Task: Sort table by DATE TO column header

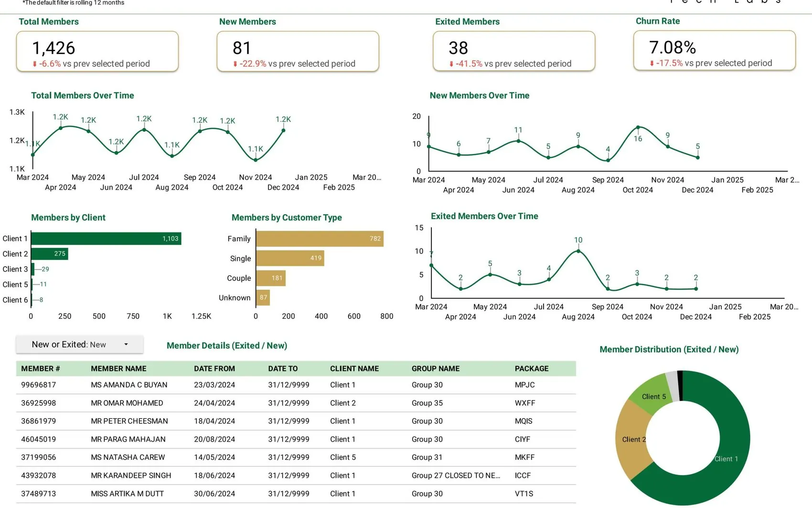Action: pyautogui.click(x=283, y=368)
